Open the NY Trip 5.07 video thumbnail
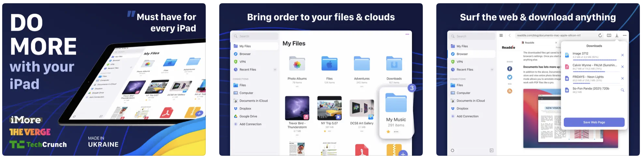Viewport: 644px width, 159px height. (329, 108)
